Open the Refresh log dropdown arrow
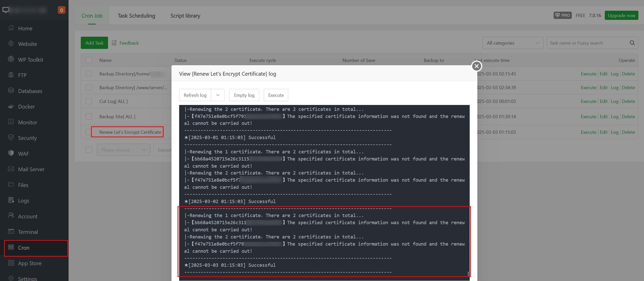Viewport: 644px width, 281px height. pyautogui.click(x=218, y=95)
